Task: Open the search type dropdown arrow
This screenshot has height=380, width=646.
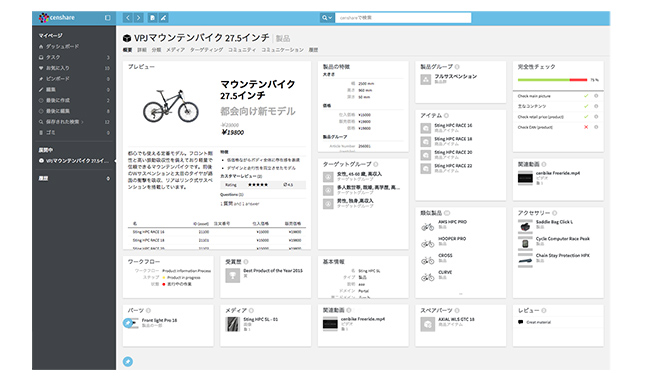Action: pyautogui.click(x=327, y=18)
